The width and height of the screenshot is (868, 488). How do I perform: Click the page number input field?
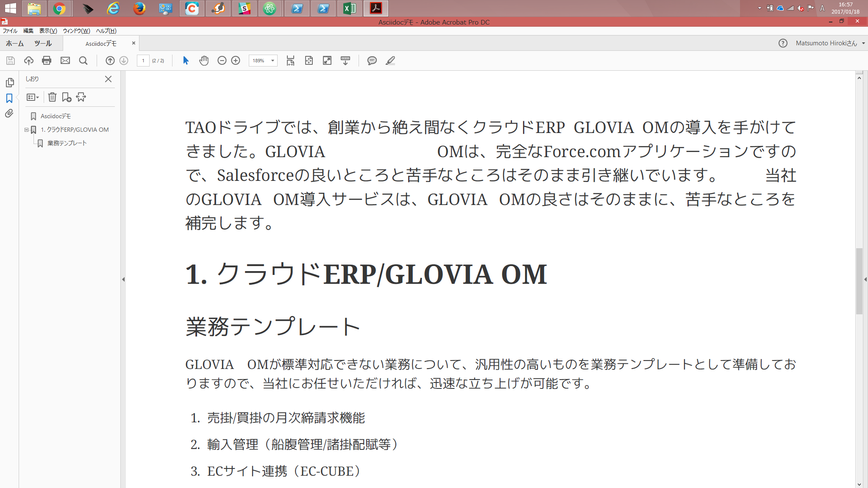(x=143, y=61)
